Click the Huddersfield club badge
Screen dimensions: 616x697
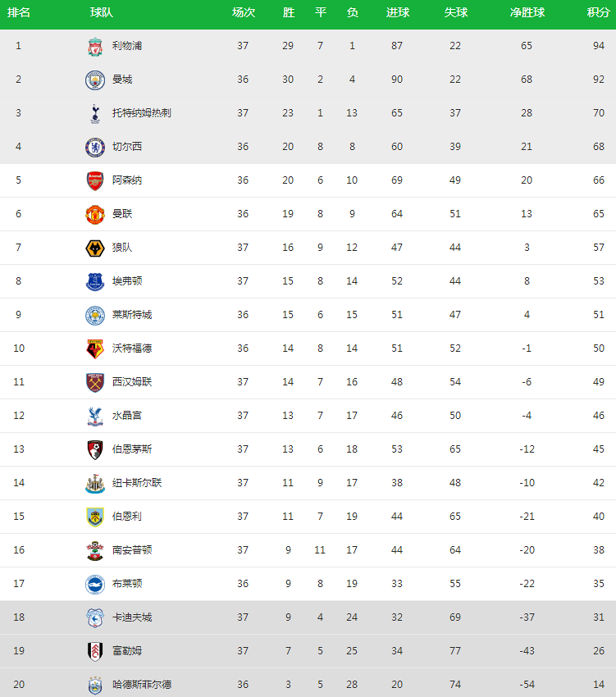point(95,685)
